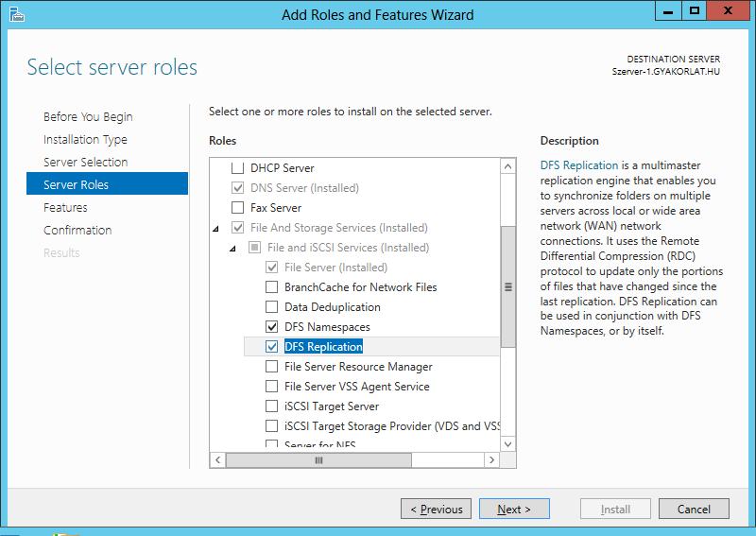The image size is (756, 536).
Task: Uncheck the DFS Replication checkbox
Action: 272,346
